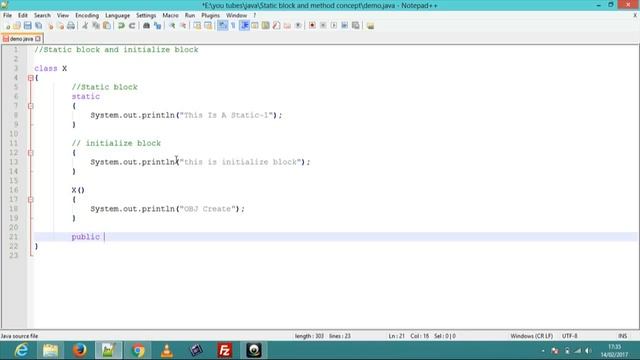The height and width of the screenshot is (360, 640).
Task: Open the Function List toolbar icon
Action: [276, 26]
